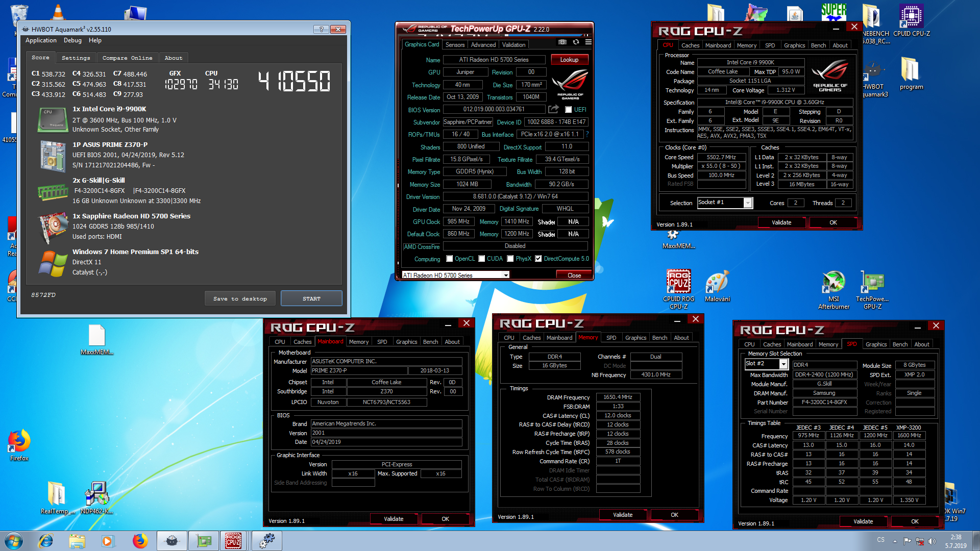
Task: Open MSI Afterburner desktop shortcut
Action: point(834,289)
